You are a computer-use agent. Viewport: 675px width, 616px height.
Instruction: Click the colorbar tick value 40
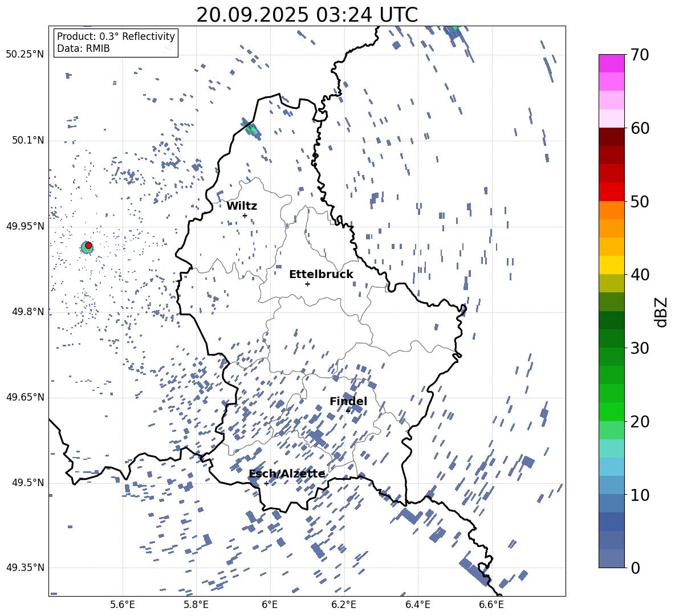[640, 275]
